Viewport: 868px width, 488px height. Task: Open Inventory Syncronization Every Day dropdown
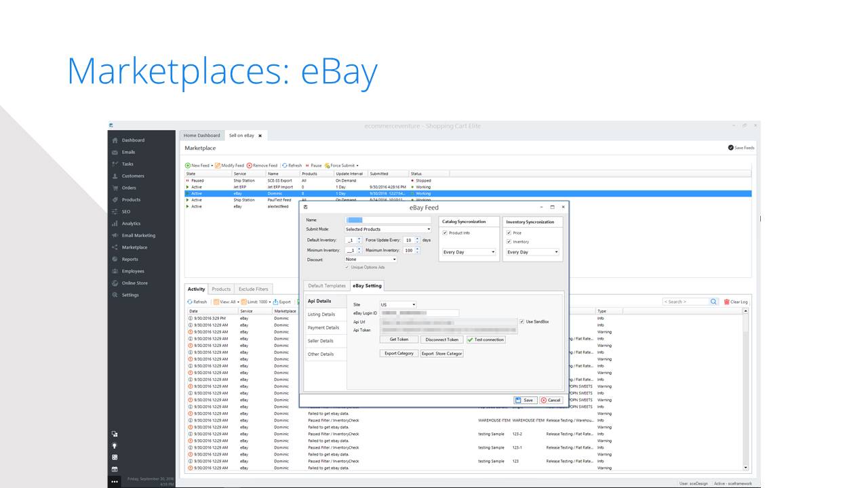[x=533, y=252]
